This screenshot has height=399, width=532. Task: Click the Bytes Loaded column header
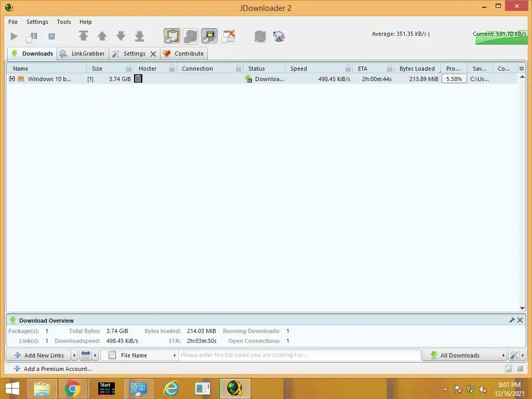point(417,69)
